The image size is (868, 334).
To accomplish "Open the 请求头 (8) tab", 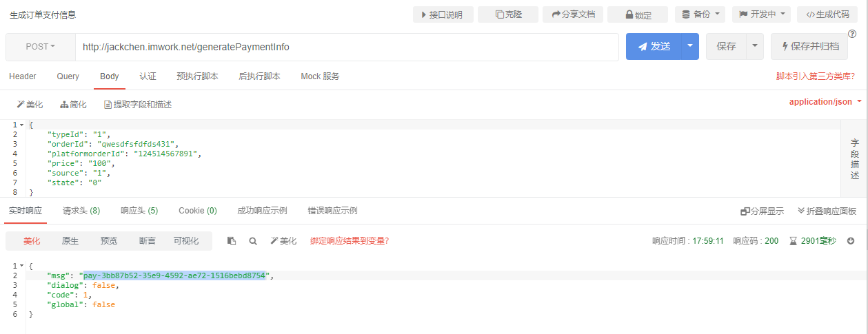I will (81, 211).
